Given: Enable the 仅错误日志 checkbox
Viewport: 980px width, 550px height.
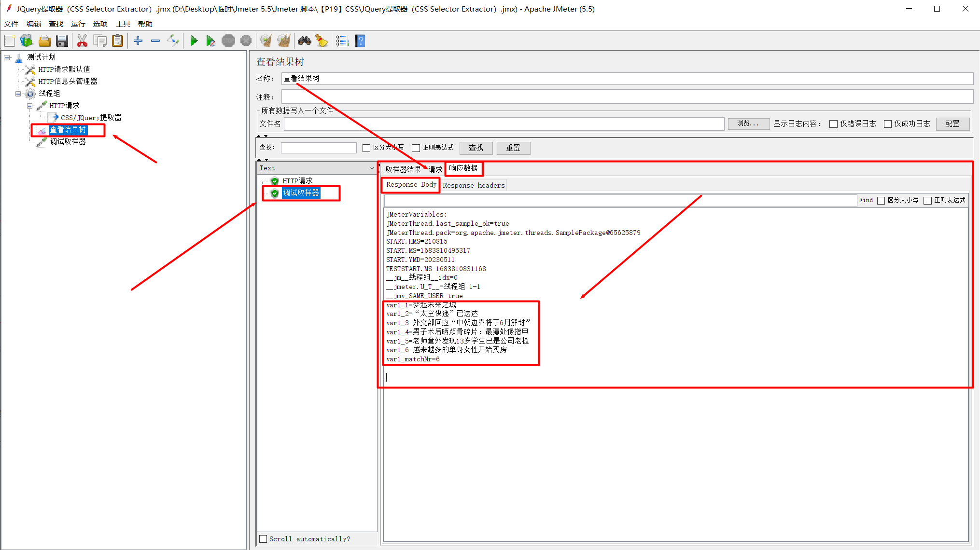Looking at the screenshot, I should pyautogui.click(x=833, y=124).
